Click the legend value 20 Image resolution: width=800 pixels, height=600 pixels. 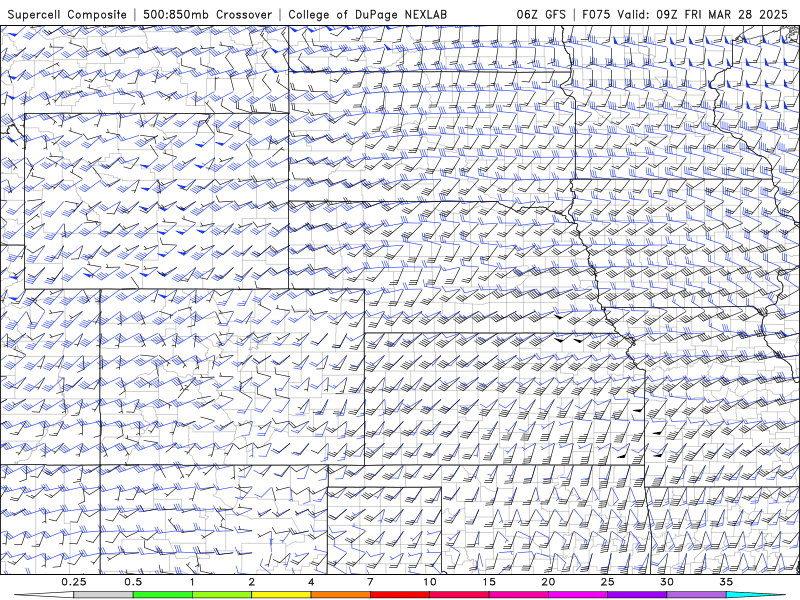[x=548, y=582]
